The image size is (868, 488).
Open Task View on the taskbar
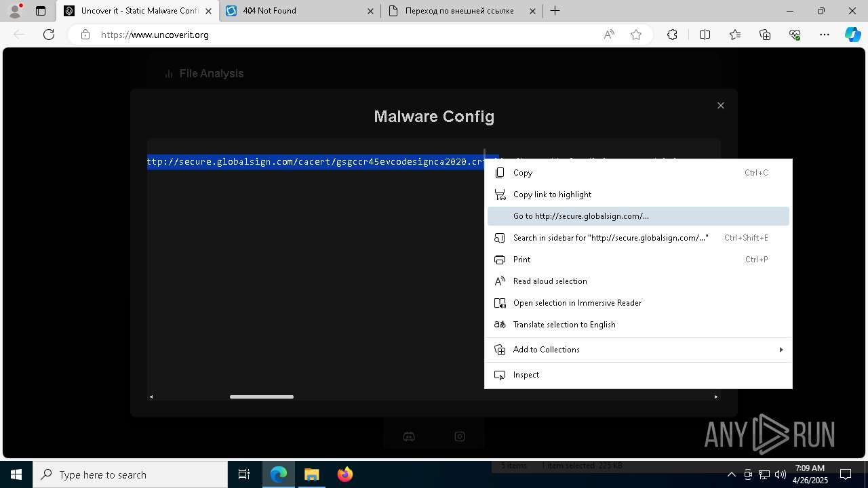coord(244,474)
